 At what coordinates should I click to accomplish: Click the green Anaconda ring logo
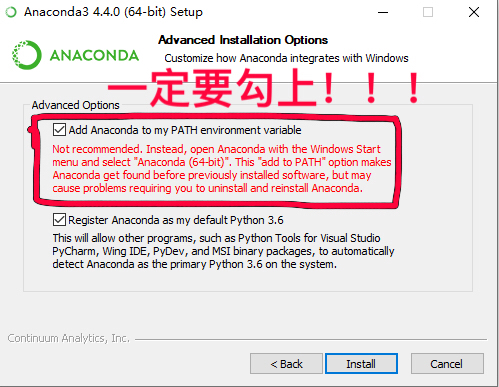point(27,55)
